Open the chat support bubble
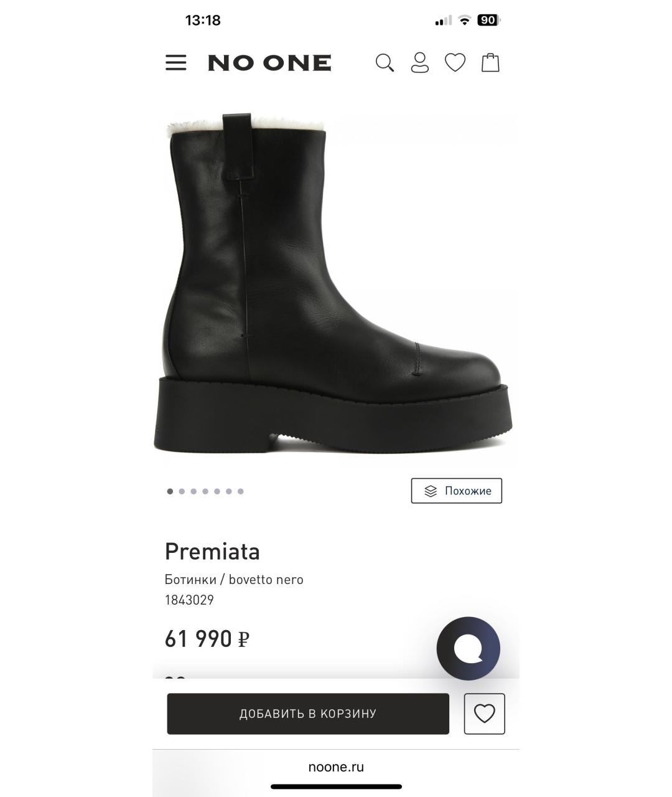672x797 pixels. click(x=468, y=648)
